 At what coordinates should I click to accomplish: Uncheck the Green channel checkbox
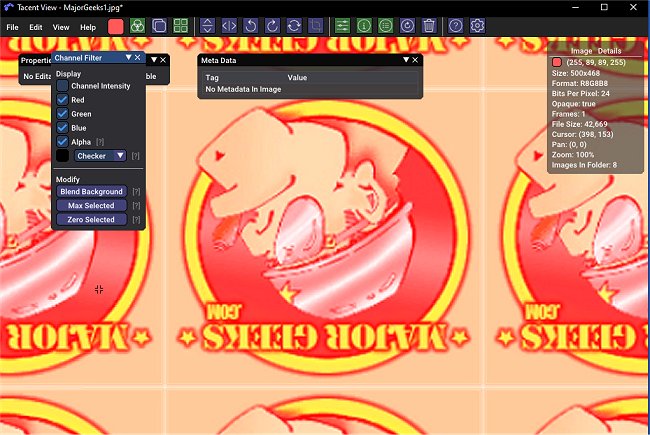click(62, 114)
